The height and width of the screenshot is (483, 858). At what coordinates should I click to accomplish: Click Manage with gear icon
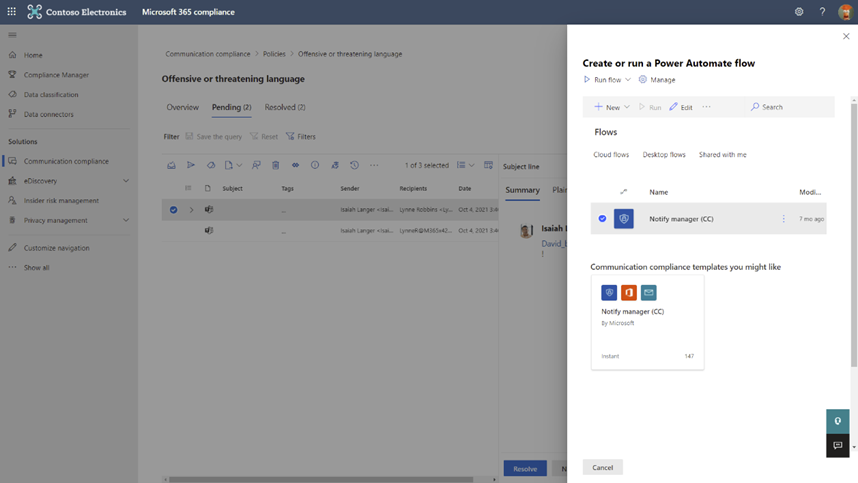[x=657, y=80]
